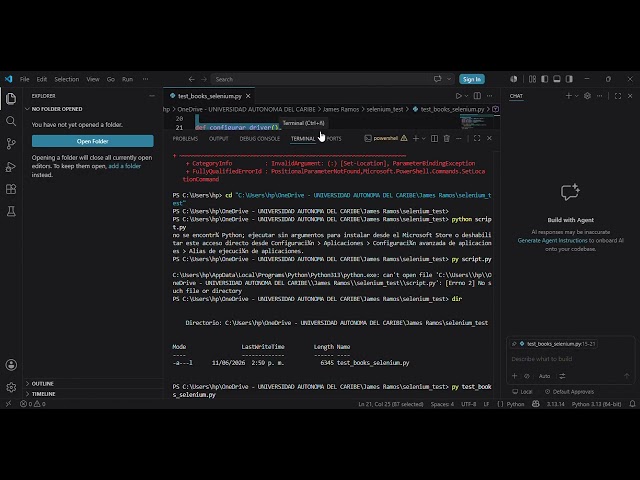The image size is (640, 480).
Task: Click the Open Folder button
Action: click(x=93, y=141)
